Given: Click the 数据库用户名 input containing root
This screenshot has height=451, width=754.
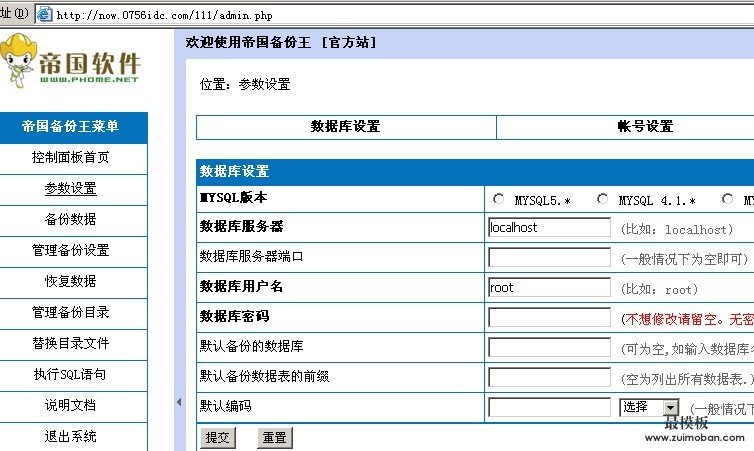Looking at the screenshot, I should coord(549,288).
